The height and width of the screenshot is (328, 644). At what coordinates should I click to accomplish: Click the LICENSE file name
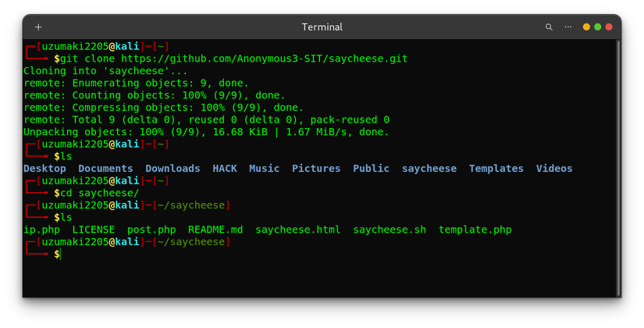pyautogui.click(x=94, y=230)
